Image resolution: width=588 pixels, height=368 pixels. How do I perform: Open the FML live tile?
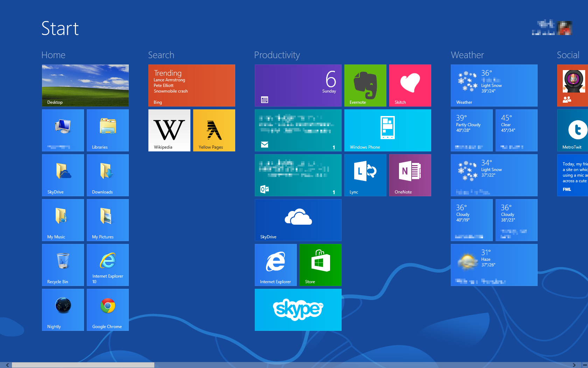click(573, 175)
